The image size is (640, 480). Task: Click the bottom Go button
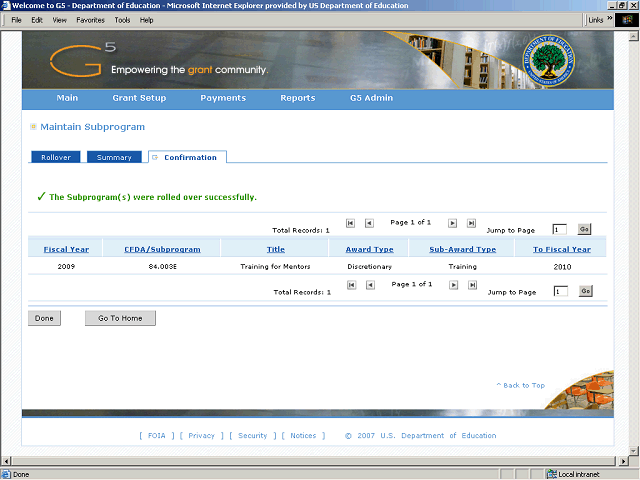tap(585, 291)
